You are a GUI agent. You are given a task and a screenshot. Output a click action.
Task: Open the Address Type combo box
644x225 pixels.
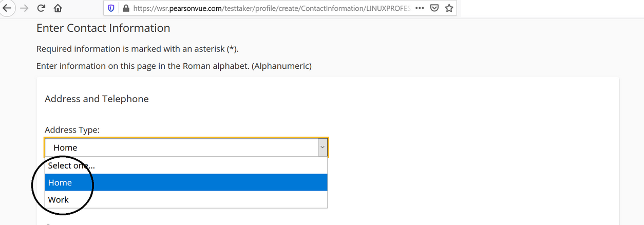point(186,147)
